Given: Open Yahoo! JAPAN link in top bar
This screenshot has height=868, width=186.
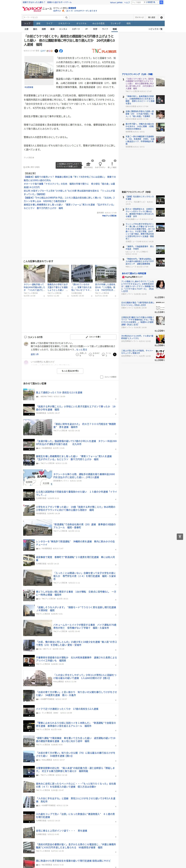Looking at the screenshot, I should pyautogui.click(x=116, y=2).
